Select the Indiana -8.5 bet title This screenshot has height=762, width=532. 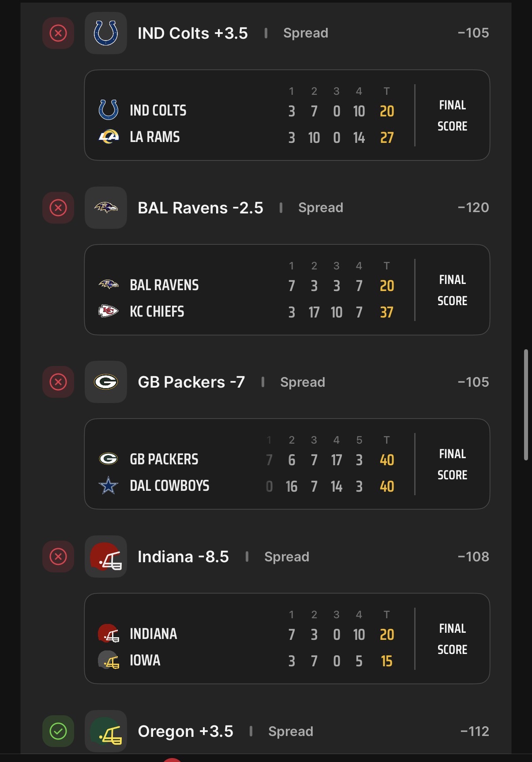(x=183, y=557)
